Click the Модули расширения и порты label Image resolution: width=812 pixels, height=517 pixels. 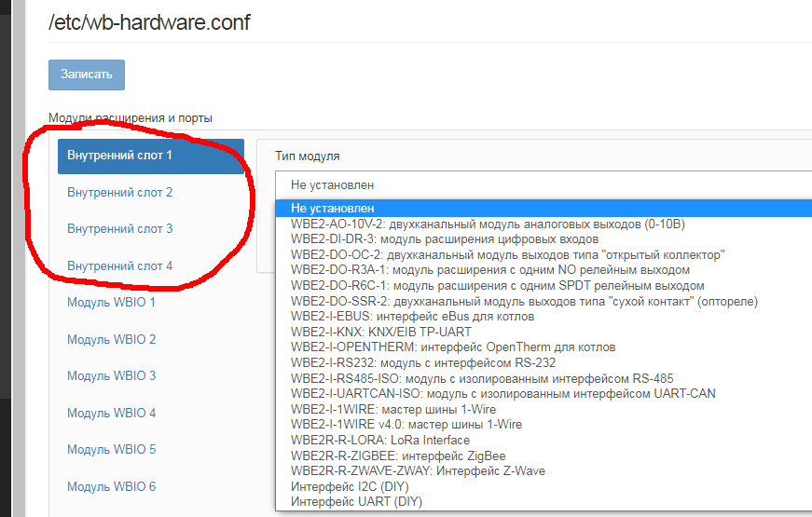[131, 118]
